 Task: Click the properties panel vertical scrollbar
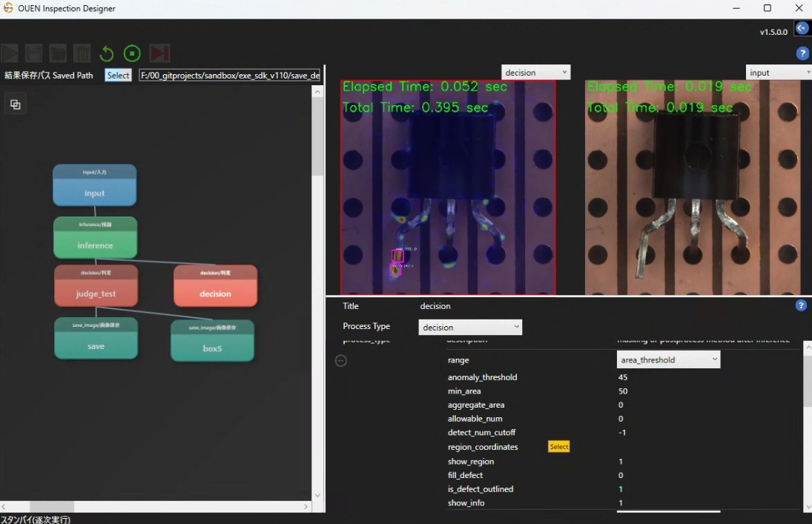(x=808, y=380)
